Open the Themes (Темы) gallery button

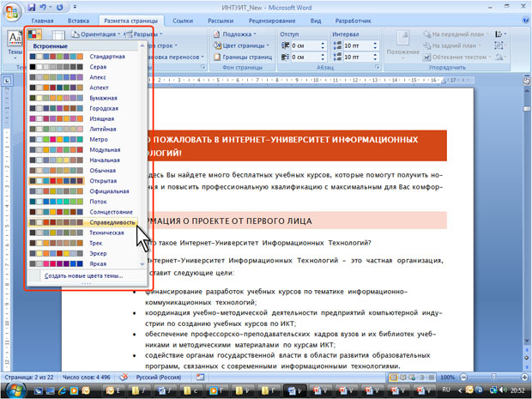(x=15, y=44)
